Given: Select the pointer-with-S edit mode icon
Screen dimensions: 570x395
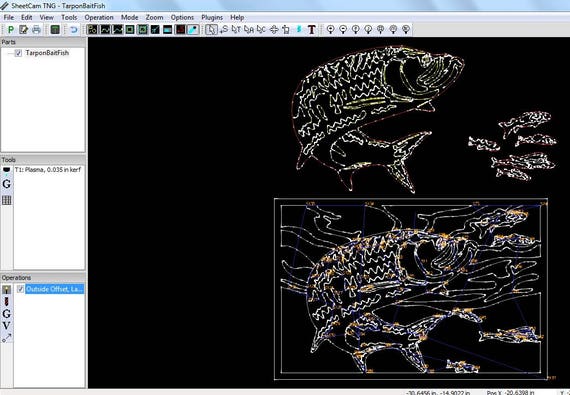Looking at the screenshot, I should pyautogui.click(x=224, y=29).
